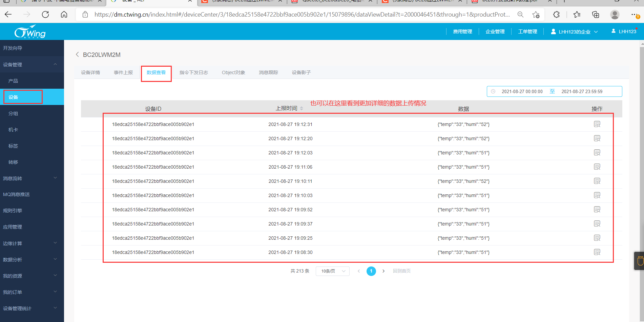This screenshot has width=644, height=322.
Task: Open 企业管理 in the top bar
Action: tap(495, 31)
